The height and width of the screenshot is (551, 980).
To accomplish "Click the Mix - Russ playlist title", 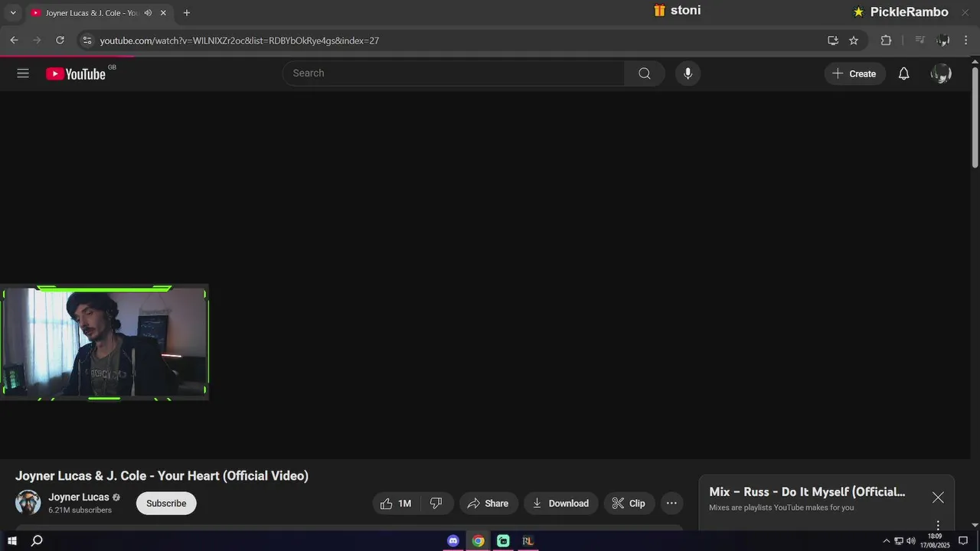I will pos(807,492).
